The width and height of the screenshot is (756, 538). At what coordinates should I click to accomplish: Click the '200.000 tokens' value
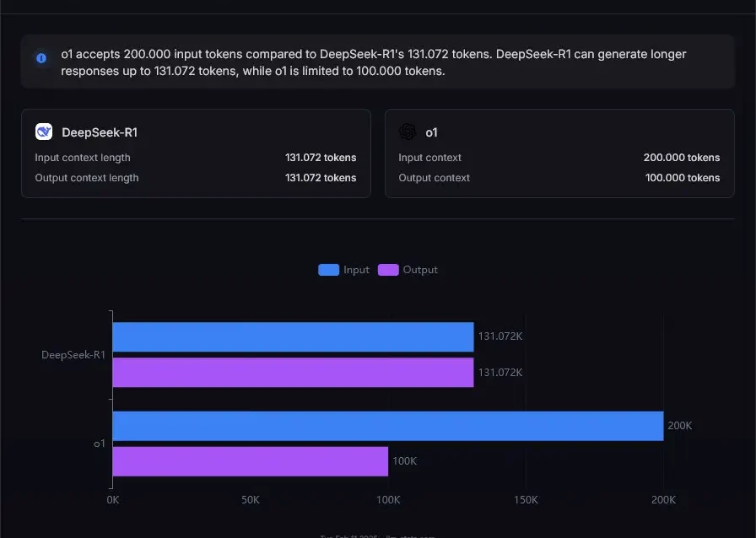[x=682, y=158]
